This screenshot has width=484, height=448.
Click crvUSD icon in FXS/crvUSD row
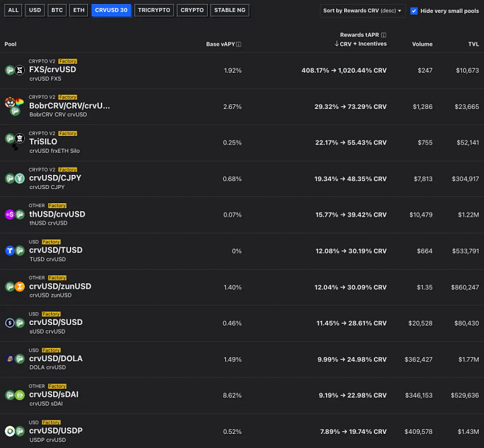(x=10, y=71)
